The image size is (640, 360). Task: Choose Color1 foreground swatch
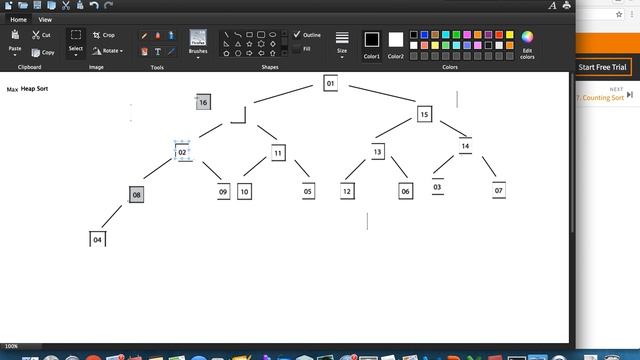[372, 45]
